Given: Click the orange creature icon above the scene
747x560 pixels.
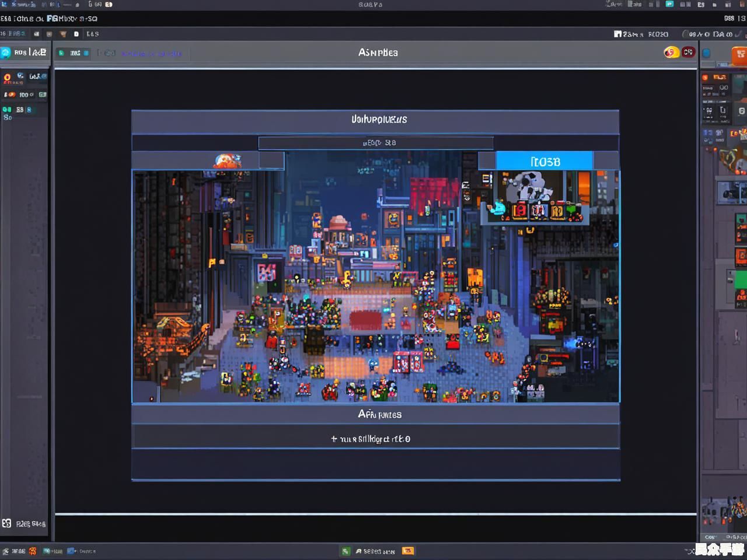Looking at the screenshot, I should coord(228,160).
